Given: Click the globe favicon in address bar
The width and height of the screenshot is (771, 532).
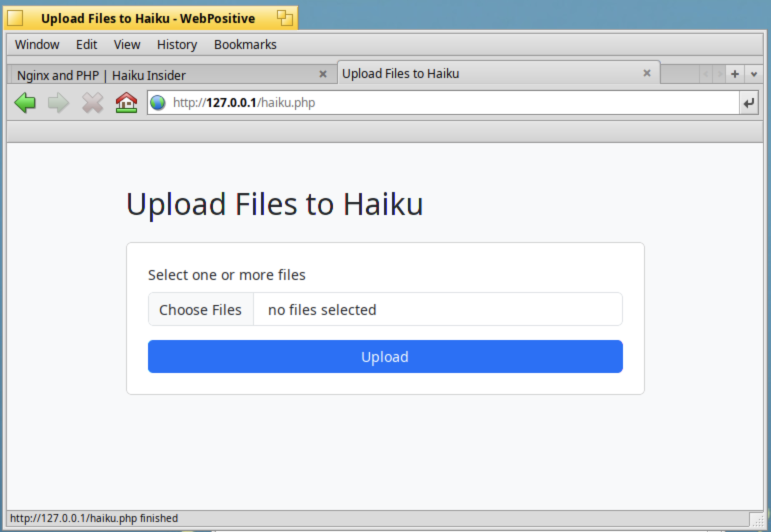Looking at the screenshot, I should 158,103.
